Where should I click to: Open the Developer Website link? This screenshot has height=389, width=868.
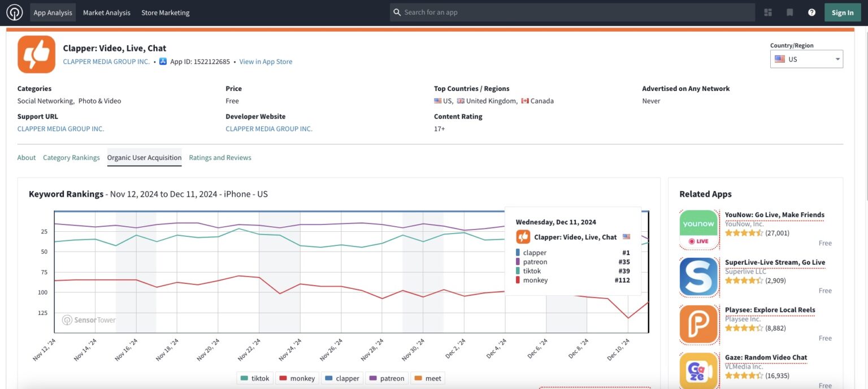click(x=269, y=129)
